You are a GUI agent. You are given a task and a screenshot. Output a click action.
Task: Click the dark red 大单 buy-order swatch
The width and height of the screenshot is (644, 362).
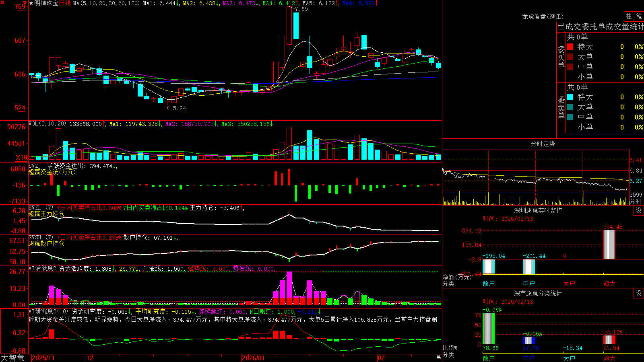tap(570, 57)
